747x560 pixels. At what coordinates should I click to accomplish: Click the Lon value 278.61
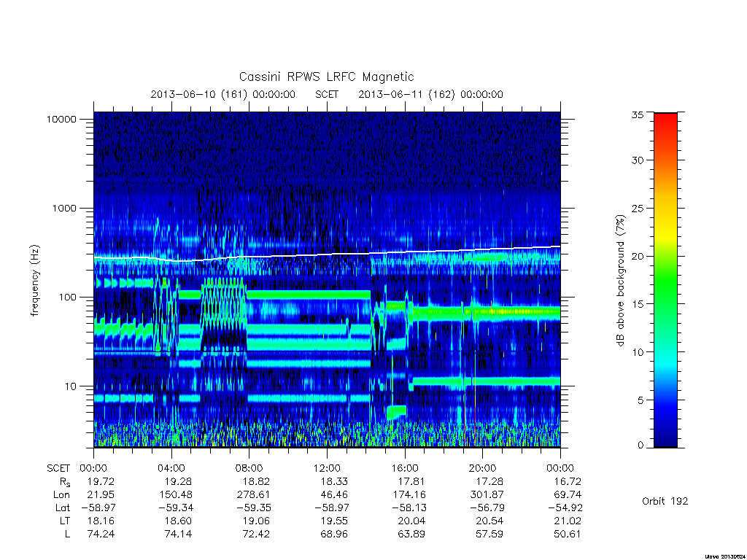253,495
